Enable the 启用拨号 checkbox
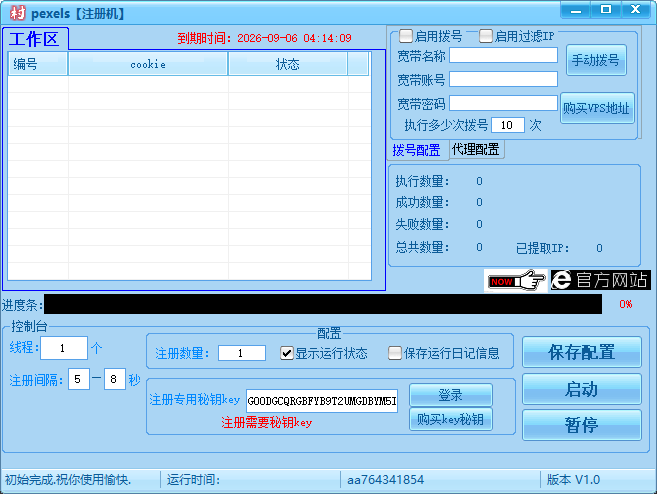This screenshot has width=657, height=494. 406,36
